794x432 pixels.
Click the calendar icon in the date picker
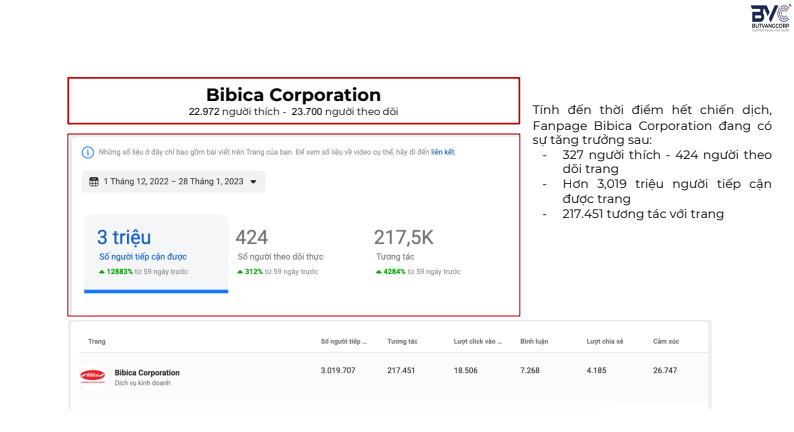[x=94, y=182]
